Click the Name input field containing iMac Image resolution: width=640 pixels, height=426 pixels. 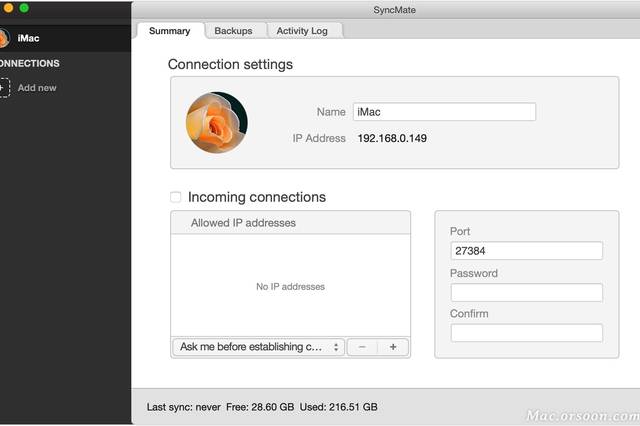click(x=444, y=112)
